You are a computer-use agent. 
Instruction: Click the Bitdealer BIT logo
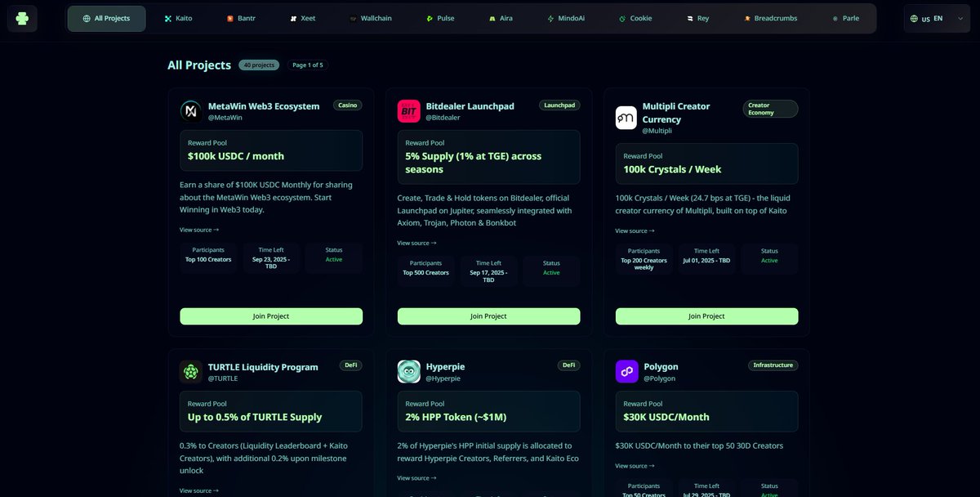[408, 111]
